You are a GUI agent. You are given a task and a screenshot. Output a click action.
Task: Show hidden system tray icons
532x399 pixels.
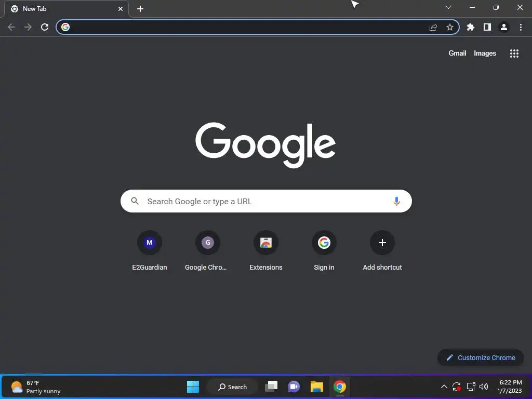pos(444,387)
